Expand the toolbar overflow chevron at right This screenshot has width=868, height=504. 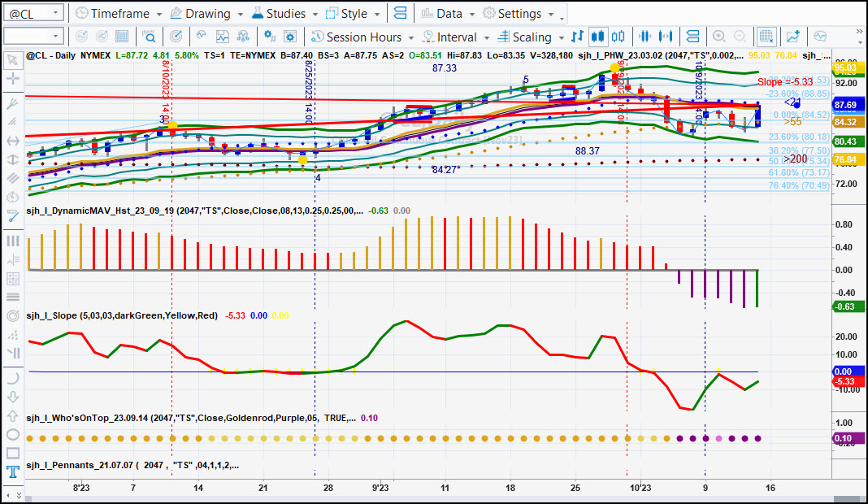[860, 33]
